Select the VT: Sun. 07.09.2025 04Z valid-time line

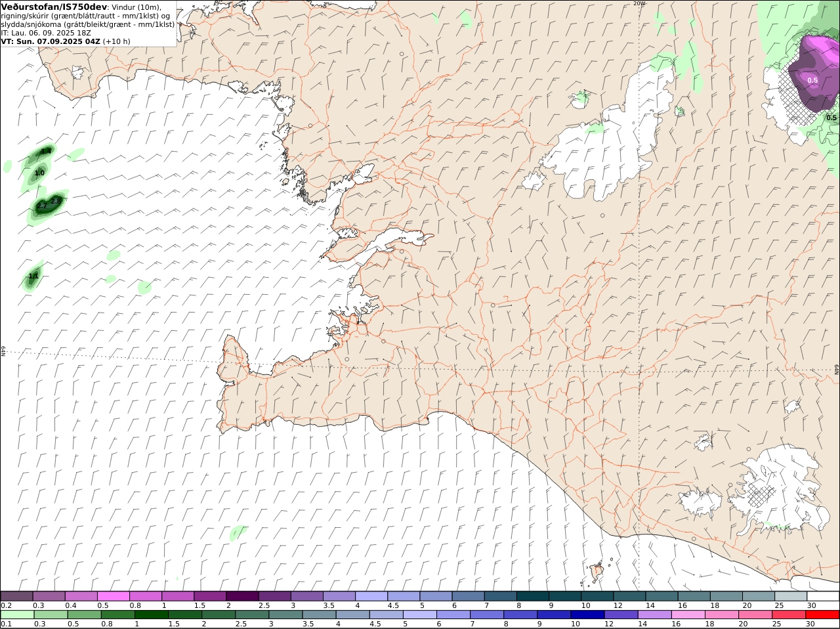51,41
